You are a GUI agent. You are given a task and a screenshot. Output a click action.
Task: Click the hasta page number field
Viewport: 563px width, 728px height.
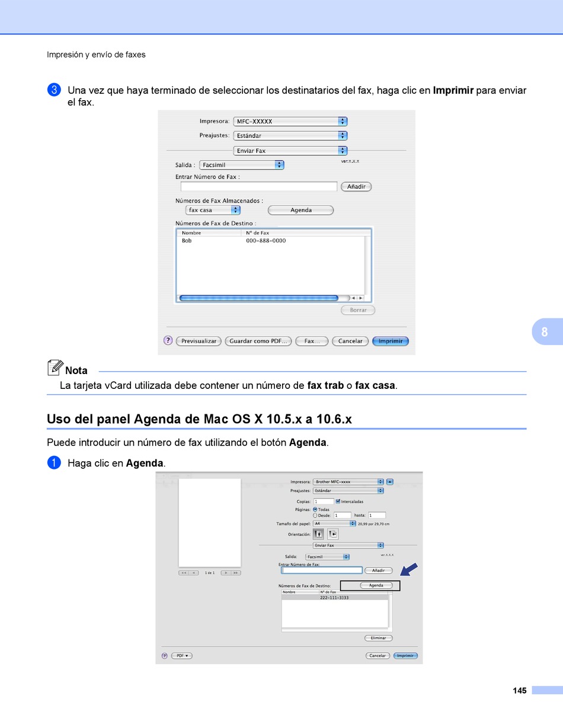377,515
